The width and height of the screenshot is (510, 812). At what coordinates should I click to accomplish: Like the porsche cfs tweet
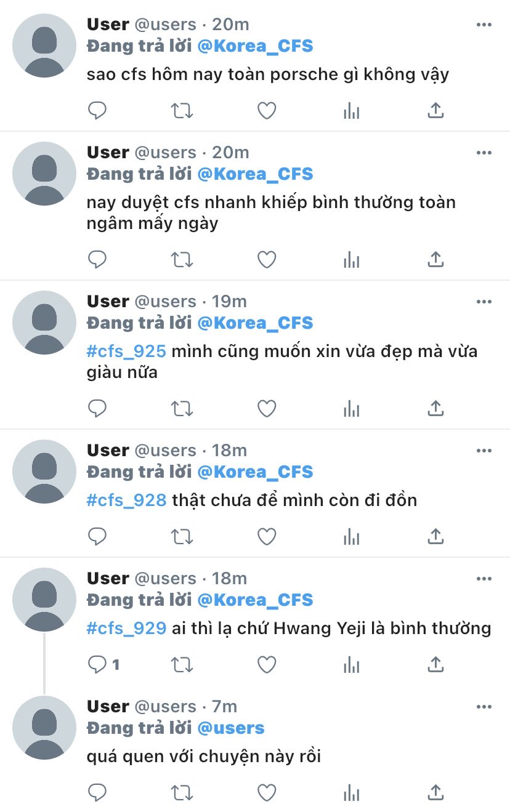(266, 111)
